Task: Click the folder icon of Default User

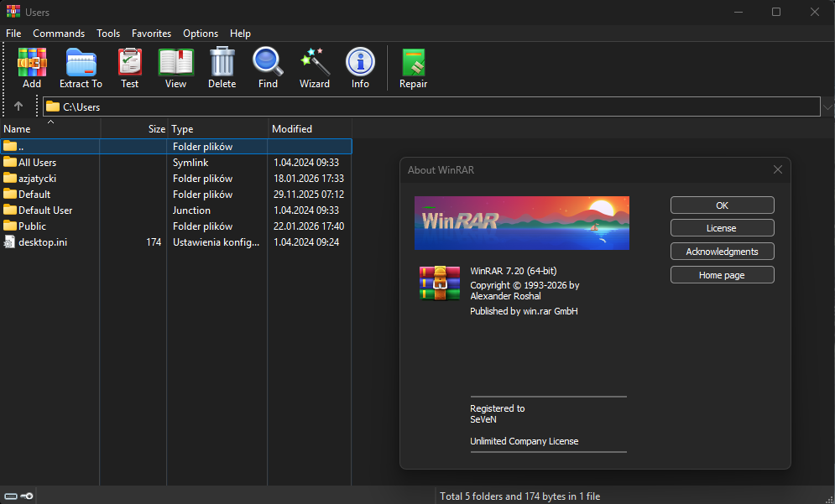Action: pos(10,210)
